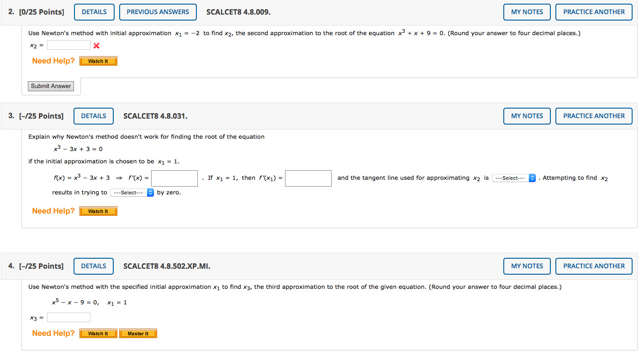Click DETAILS for problem 3
Viewport: 644px width, 360px height.
[x=94, y=116]
